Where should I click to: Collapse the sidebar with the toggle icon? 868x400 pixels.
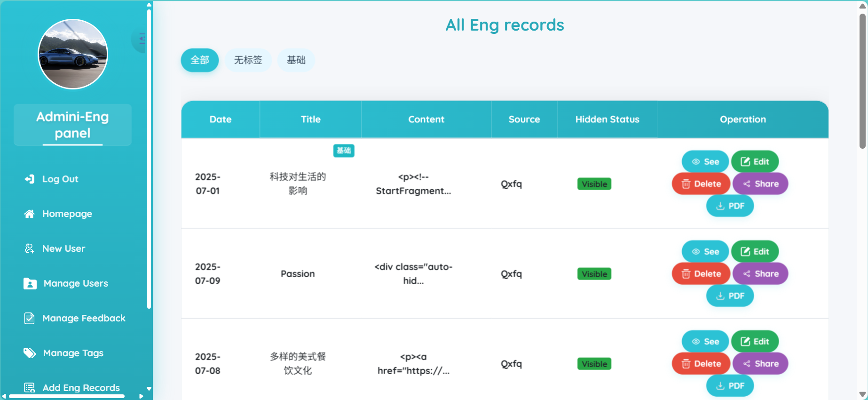point(142,39)
